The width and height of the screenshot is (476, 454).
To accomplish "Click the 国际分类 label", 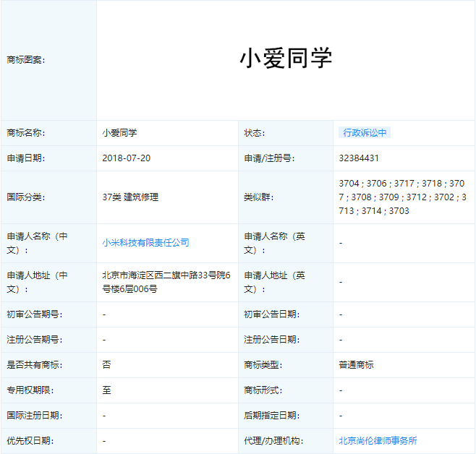I will click(x=26, y=197).
